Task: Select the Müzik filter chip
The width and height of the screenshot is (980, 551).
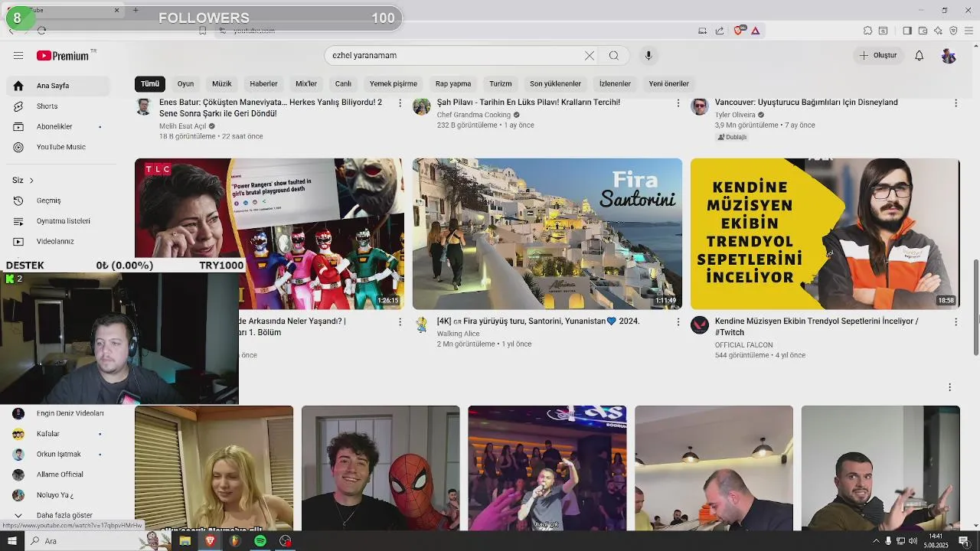Action: [222, 83]
